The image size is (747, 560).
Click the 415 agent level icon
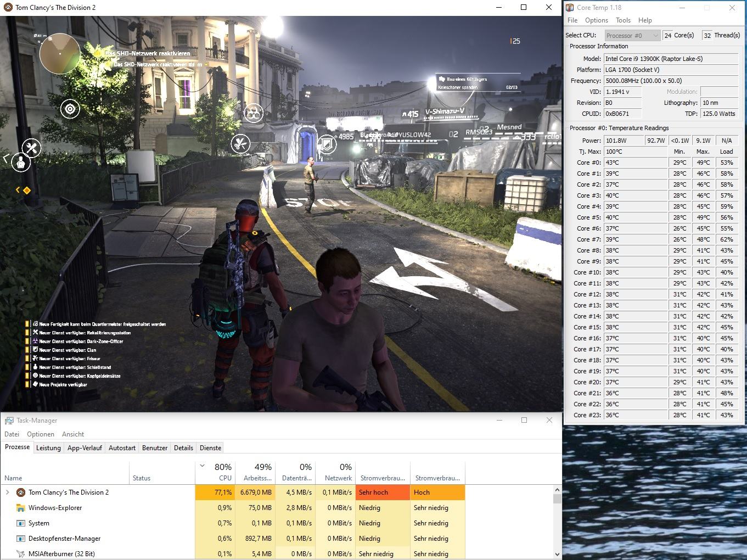[x=404, y=114]
